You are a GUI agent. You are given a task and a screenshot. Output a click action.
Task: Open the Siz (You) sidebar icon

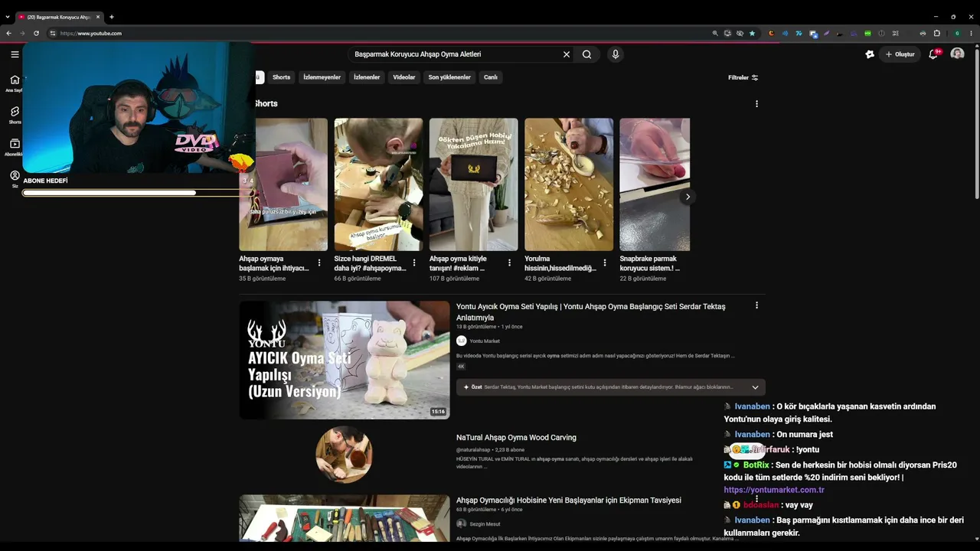[15, 178]
